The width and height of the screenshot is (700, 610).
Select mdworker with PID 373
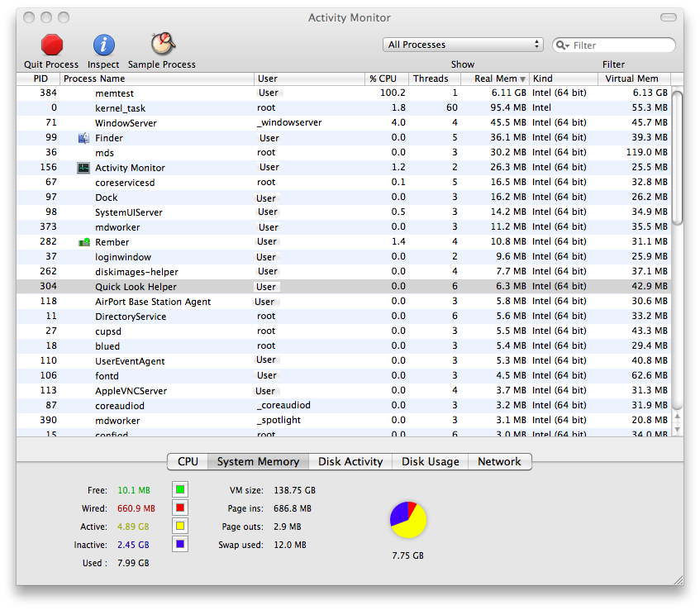pyautogui.click(x=344, y=227)
